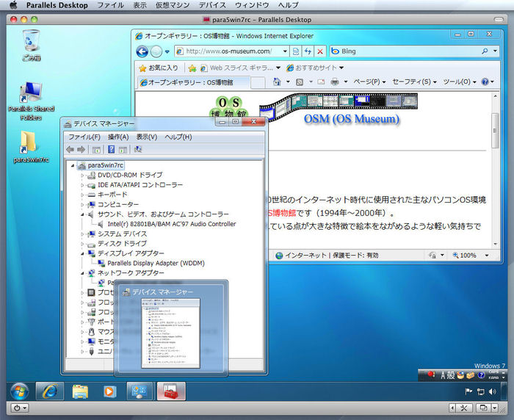Click the IE print icon
The height and width of the screenshot is (420, 514).
335,82
